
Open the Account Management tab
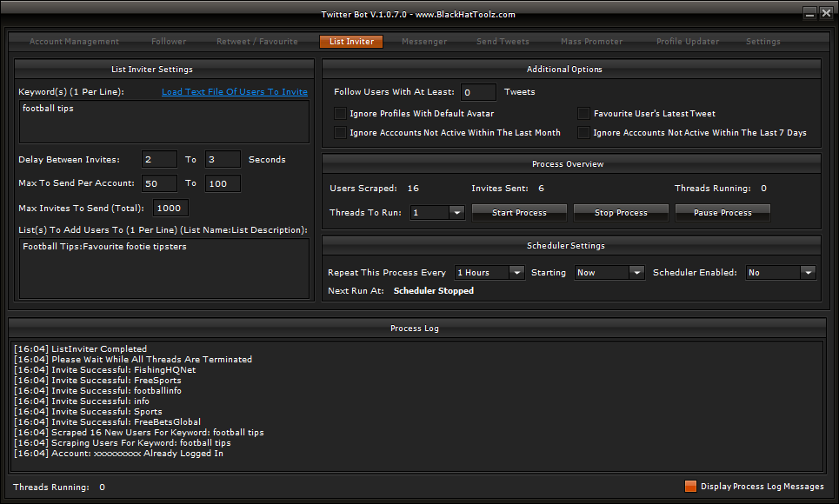(74, 41)
